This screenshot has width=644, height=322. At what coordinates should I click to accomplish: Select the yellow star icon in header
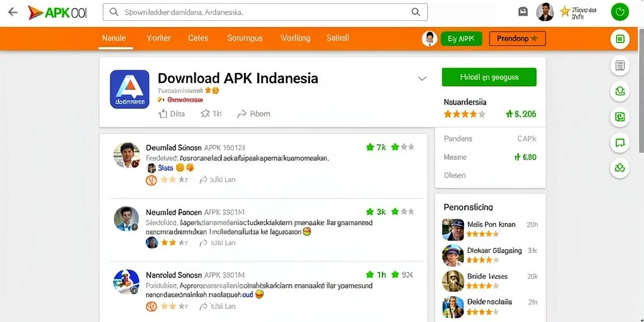pyautogui.click(x=565, y=11)
